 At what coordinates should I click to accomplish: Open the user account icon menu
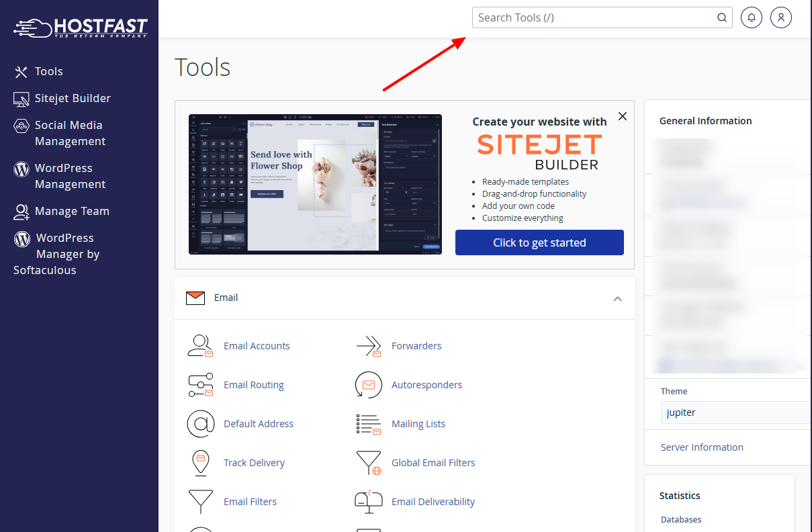click(x=781, y=18)
